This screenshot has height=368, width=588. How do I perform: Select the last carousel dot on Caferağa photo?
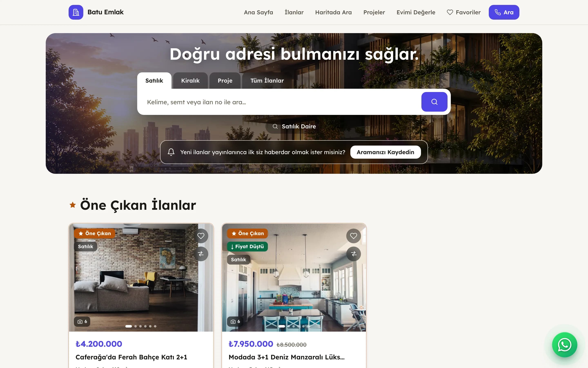[x=155, y=326]
